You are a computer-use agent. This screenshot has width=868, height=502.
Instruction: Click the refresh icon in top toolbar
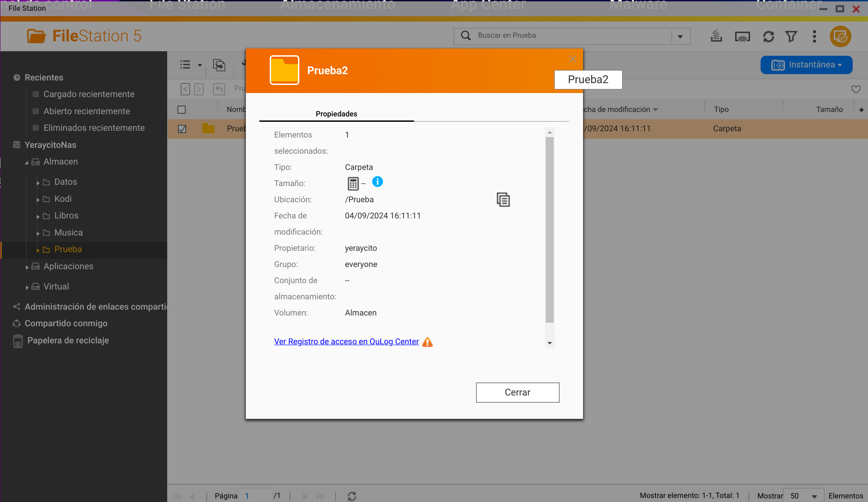(769, 36)
